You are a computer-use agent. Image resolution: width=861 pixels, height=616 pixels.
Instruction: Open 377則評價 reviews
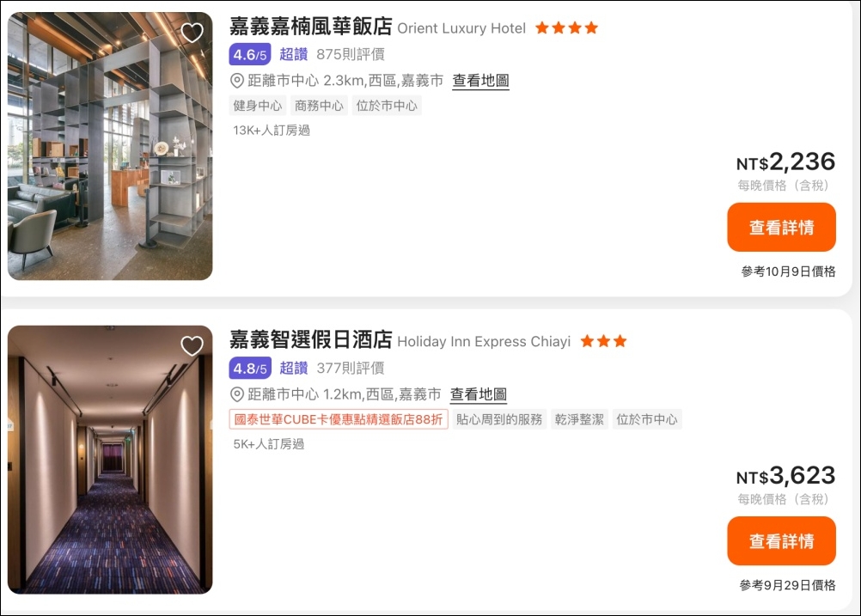pos(351,368)
